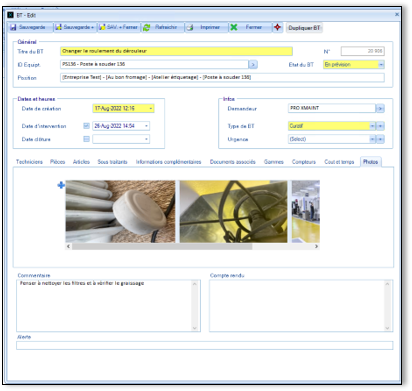Click rightmost arrow button of Urgence
Image resolution: width=412 pixels, height=391 pixels.
point(380,139)
